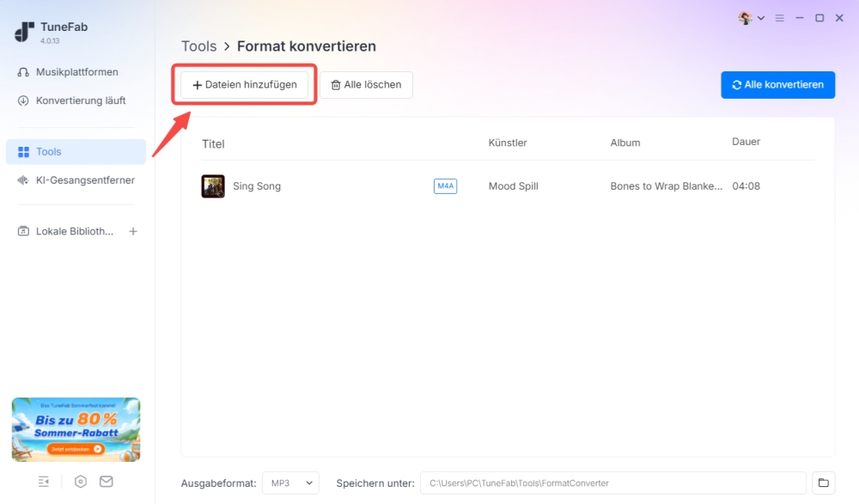
Task: Click the Sing Song album cover thumbnail
Action: [x=213, y=186]
